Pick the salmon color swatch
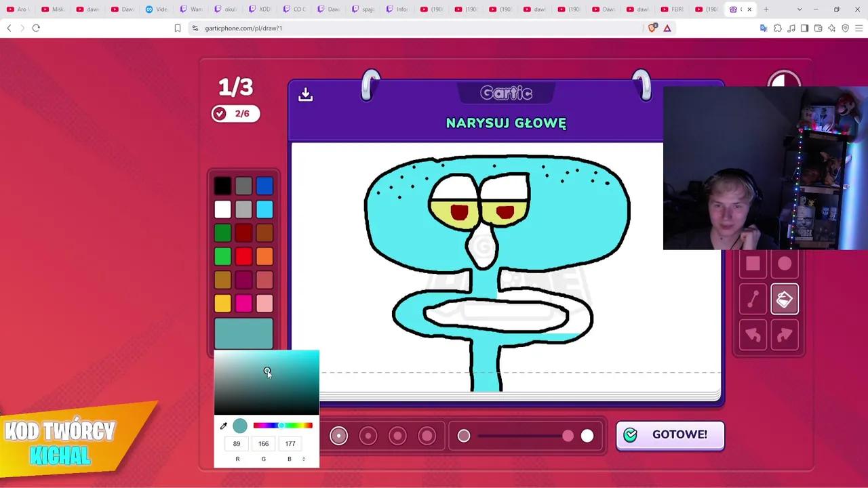This screenshot has height=488, width=868. coord(264,280)
